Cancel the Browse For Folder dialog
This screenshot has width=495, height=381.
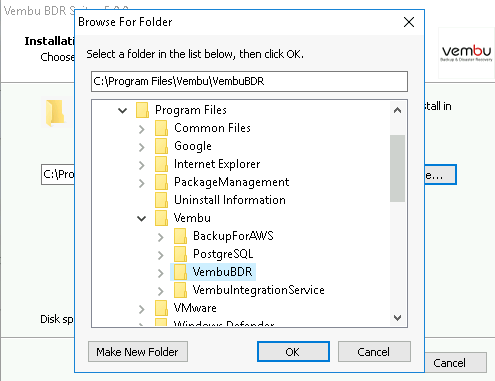point(374,352)
